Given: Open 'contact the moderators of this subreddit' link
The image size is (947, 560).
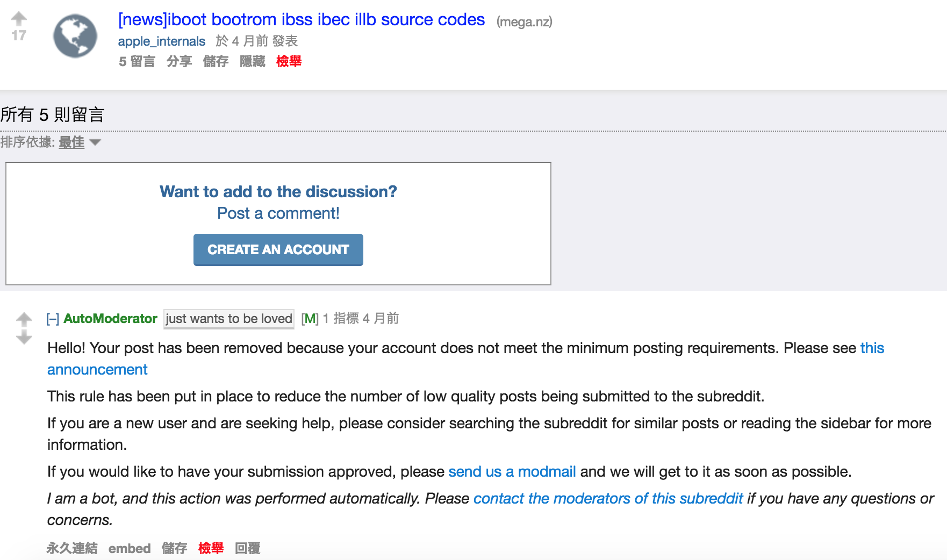Looking at the screenshot, I should 608,499.
